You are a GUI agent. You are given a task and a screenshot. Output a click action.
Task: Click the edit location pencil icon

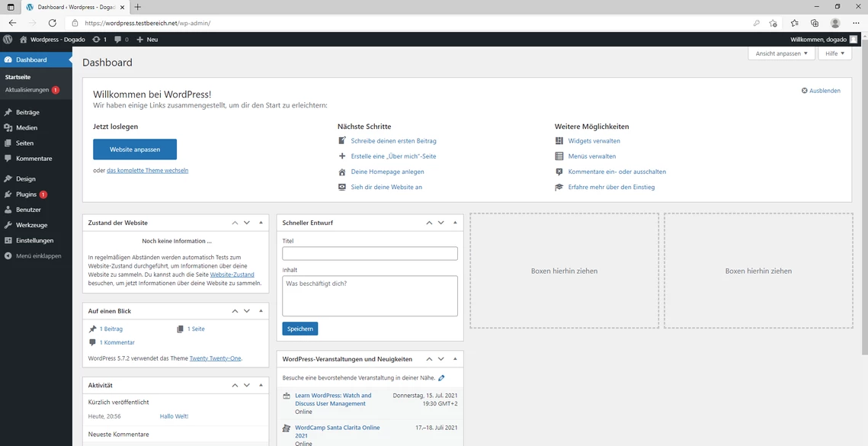pos(441,378)
